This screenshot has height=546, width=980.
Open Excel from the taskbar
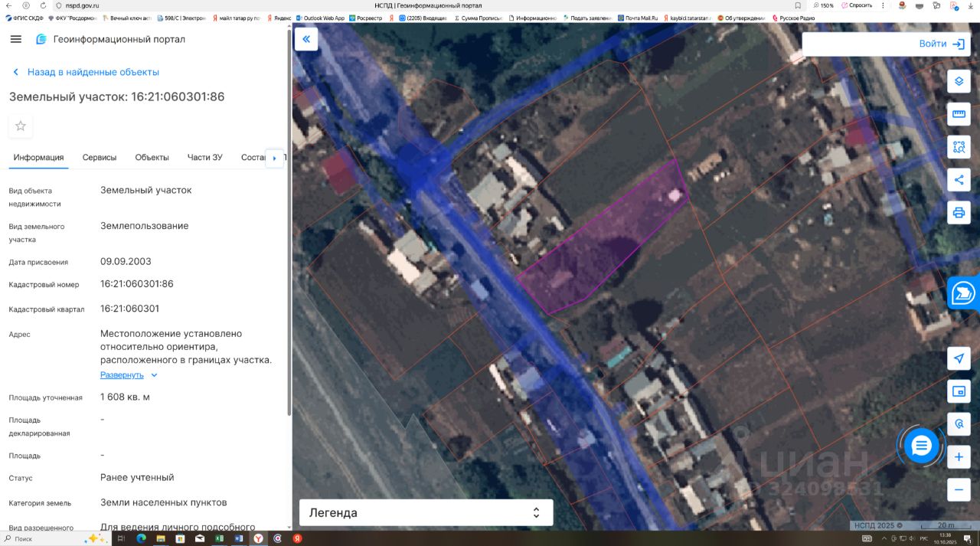219,539
